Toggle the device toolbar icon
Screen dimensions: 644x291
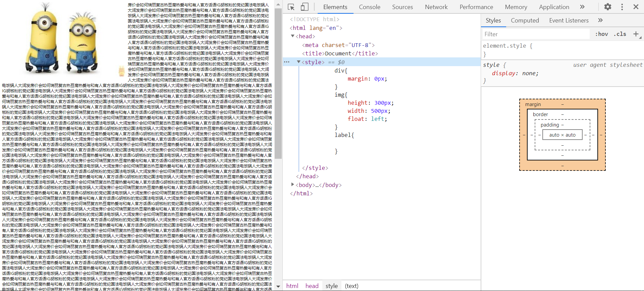pyautogui.click(x=304, y=7)
